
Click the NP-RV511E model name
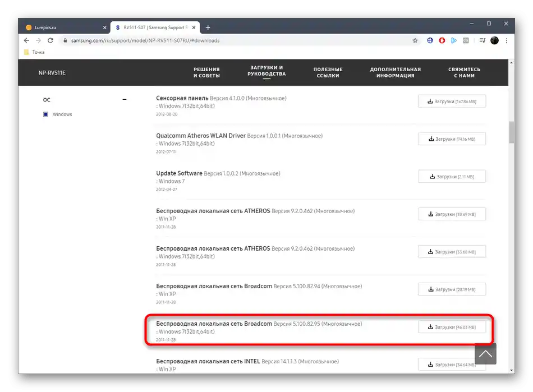click(x=52, y=73)
